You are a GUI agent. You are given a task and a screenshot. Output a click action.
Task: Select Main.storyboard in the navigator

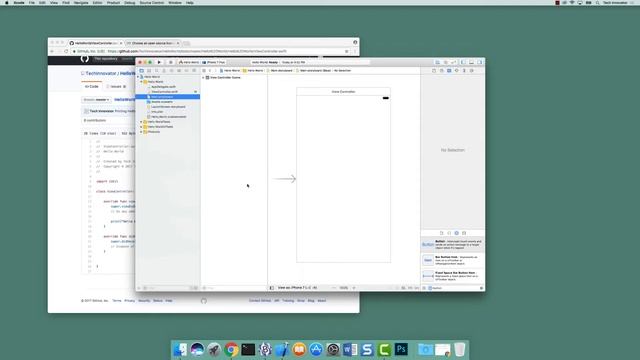tap(168, 97)
